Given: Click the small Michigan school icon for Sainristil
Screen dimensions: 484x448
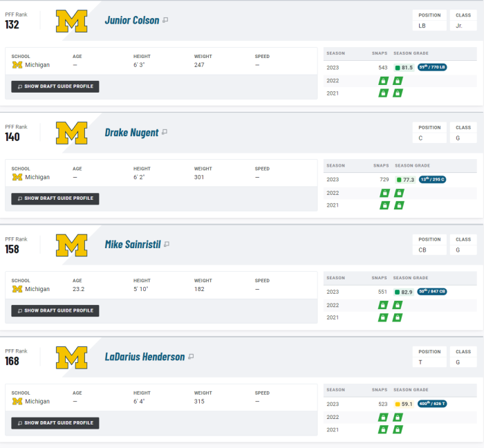Looking at the screenshot, I should tap(18, 289).
